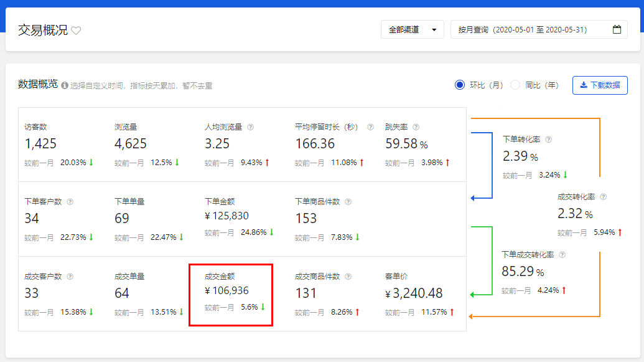Click help icon beside 人均浏览量
The width and height of the screenshot is (644, 362).
tap(251, 127)
